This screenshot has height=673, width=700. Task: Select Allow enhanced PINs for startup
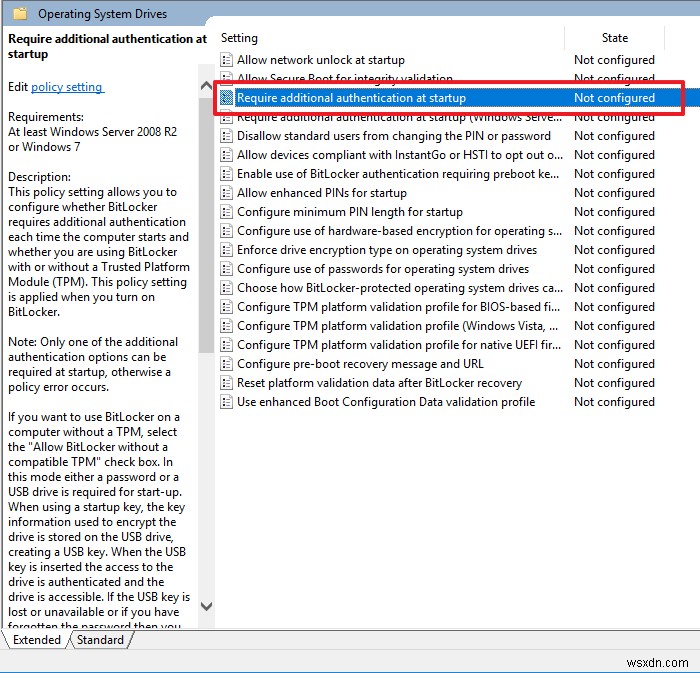322,193
